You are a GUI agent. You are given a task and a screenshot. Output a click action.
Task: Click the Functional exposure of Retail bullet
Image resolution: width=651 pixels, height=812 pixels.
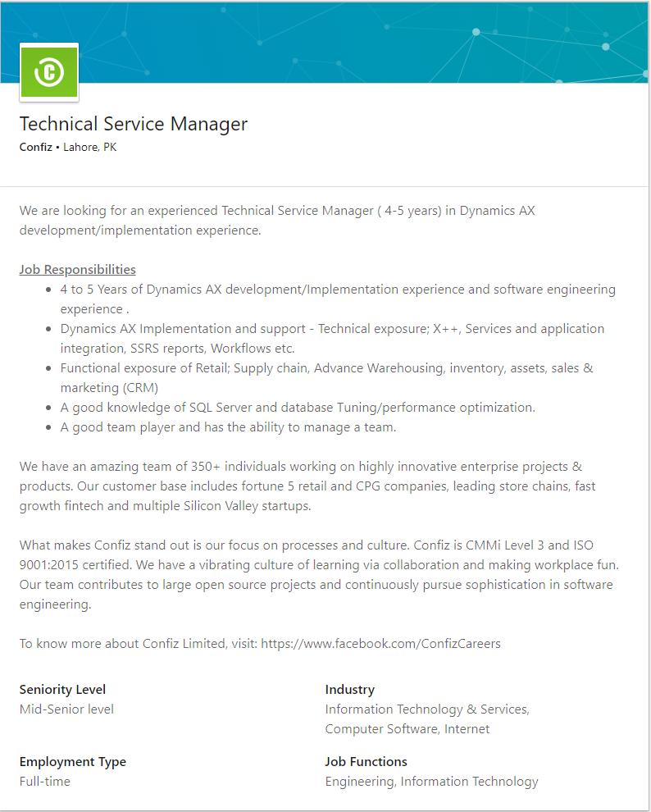(x=326, y=368)
